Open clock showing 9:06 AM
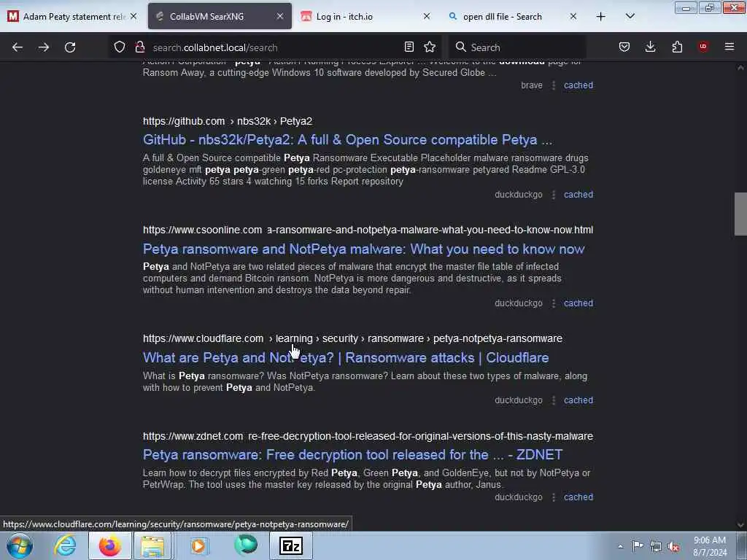The width and height of the screenshot is (747, 560). coord(710,546)
